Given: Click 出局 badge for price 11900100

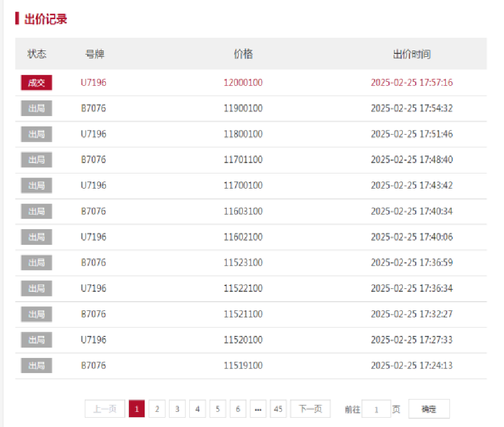Looking at the screenshot, I should coord(37,108).
